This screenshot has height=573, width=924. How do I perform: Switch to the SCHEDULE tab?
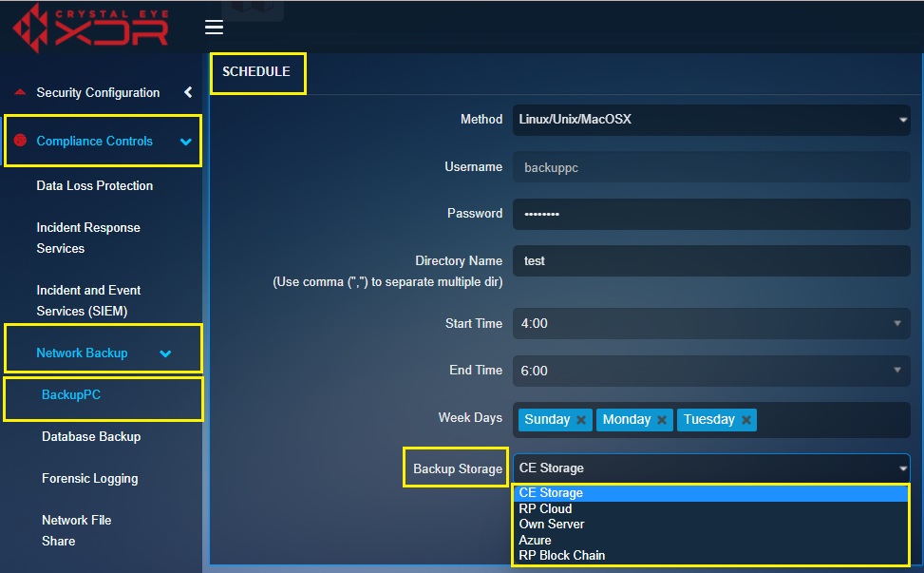[256, 71]
